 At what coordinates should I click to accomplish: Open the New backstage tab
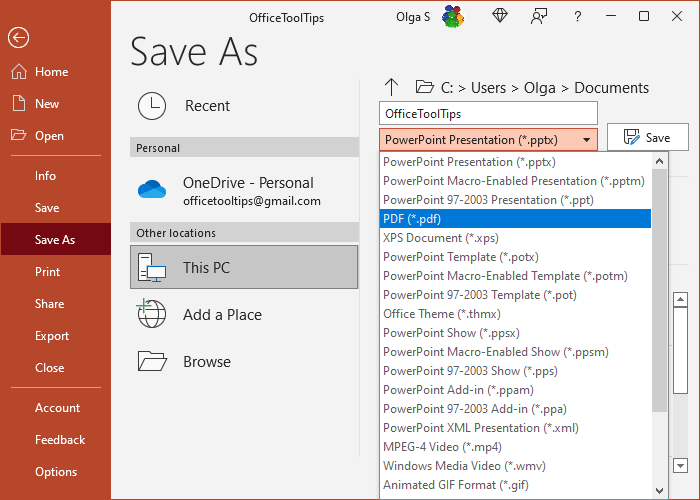point(56,104)
